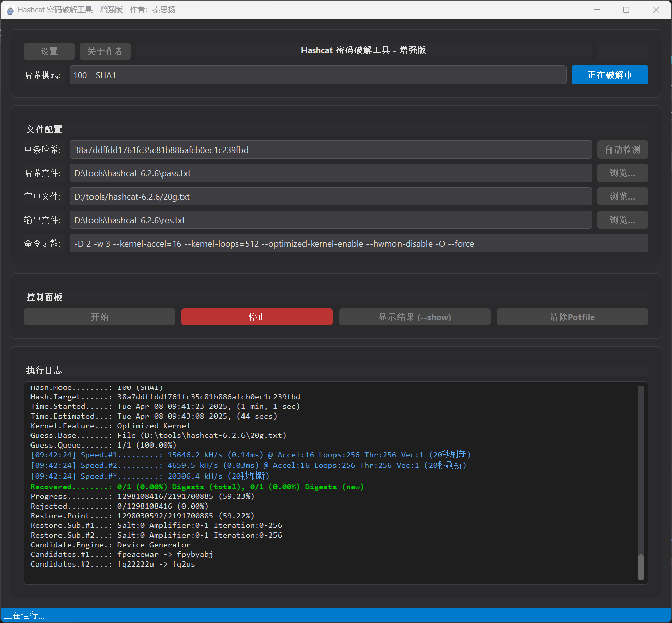Click the Hash.Target line in the log
Image resolution: width=672 pixels, height=623 pixels.
point(165,397)
